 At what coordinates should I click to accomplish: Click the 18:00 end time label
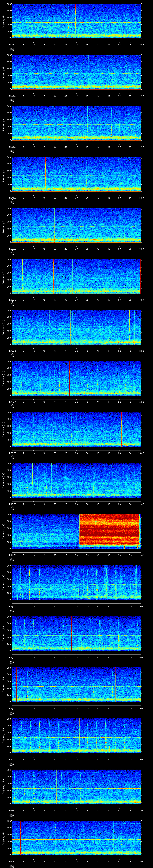click(x=141, y=861)
